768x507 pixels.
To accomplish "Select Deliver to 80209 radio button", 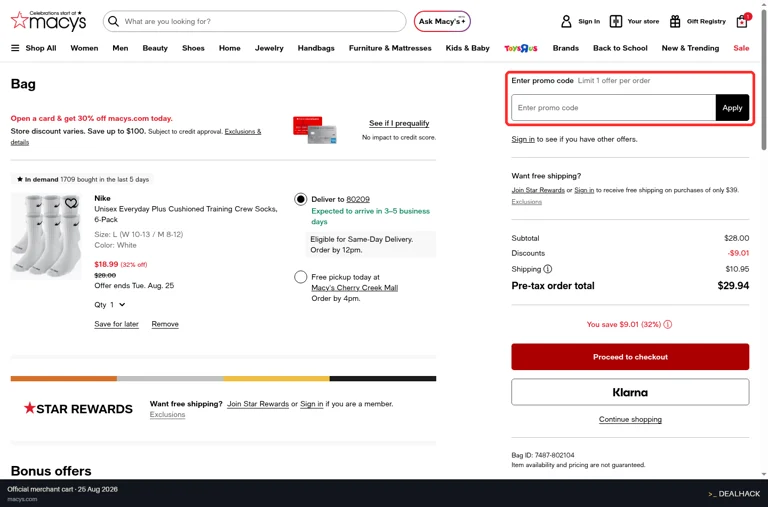I will click(301, 199).
